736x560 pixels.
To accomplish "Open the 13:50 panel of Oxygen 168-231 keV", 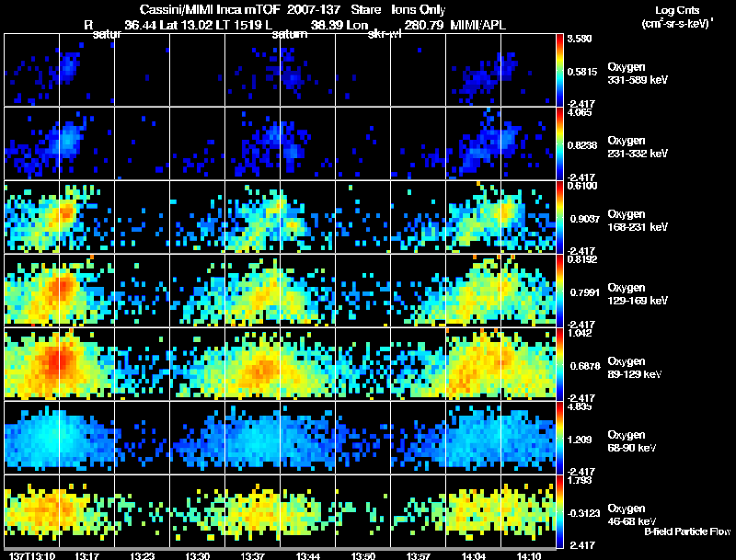I will tap(362, 217).
